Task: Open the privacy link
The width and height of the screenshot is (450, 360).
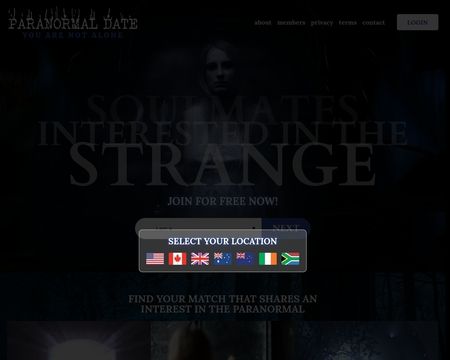Action: [x=322, y=23]
